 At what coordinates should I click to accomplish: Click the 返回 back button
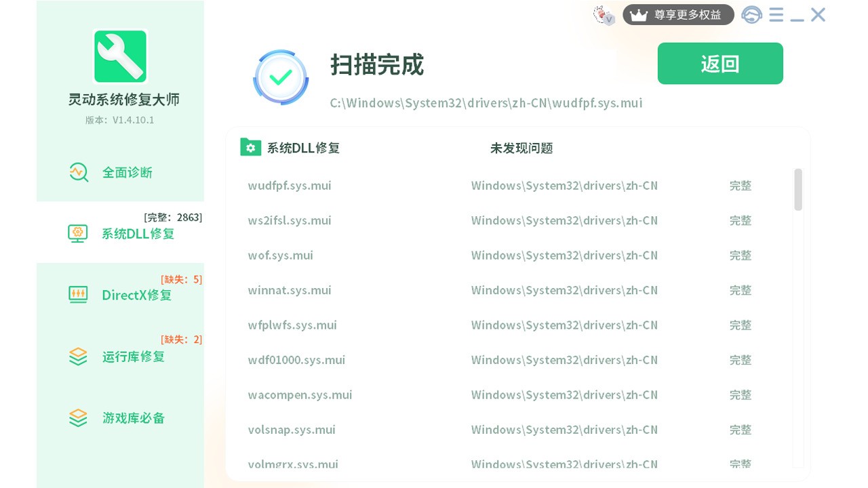click(720, 63)
